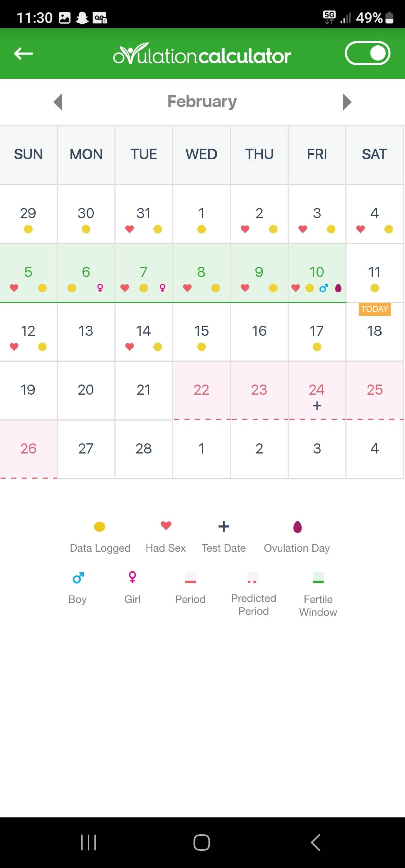The width and height of the screenshot is (405, 868).
Task: Tap the back arrow in green header
Action: 23,54
